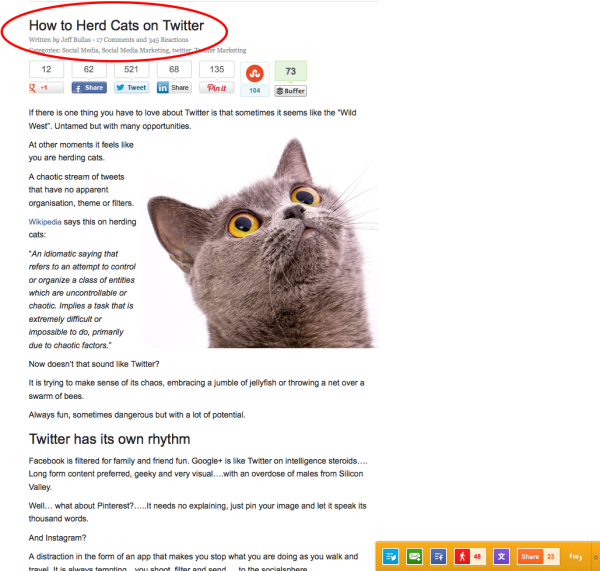
Task: Add the article to Buffer
Action: click(x=290, y=91)
